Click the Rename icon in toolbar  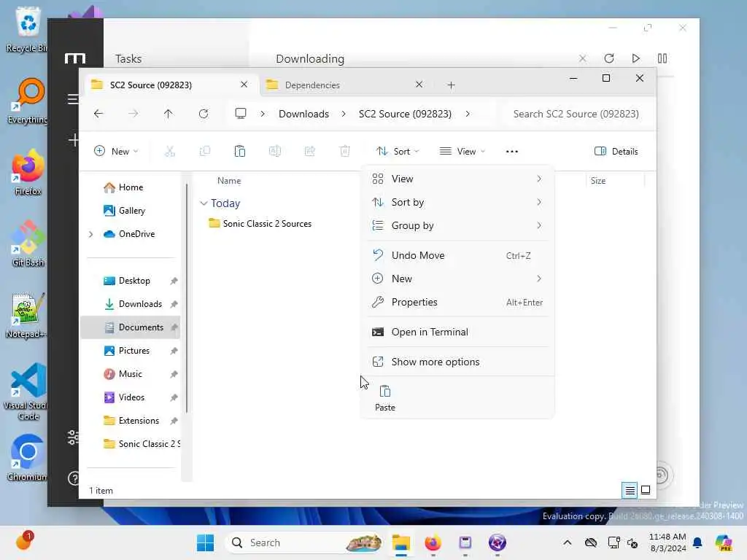click(275, 152)
